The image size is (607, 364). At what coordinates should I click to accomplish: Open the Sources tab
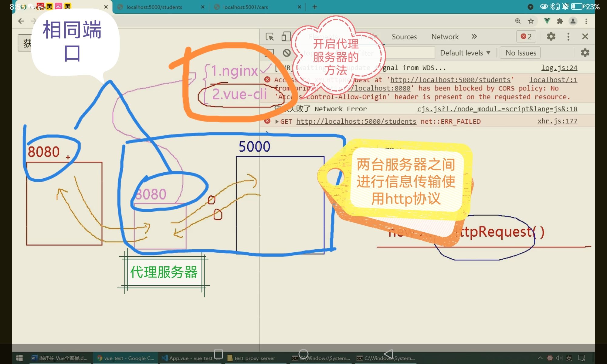pos(404,37)
